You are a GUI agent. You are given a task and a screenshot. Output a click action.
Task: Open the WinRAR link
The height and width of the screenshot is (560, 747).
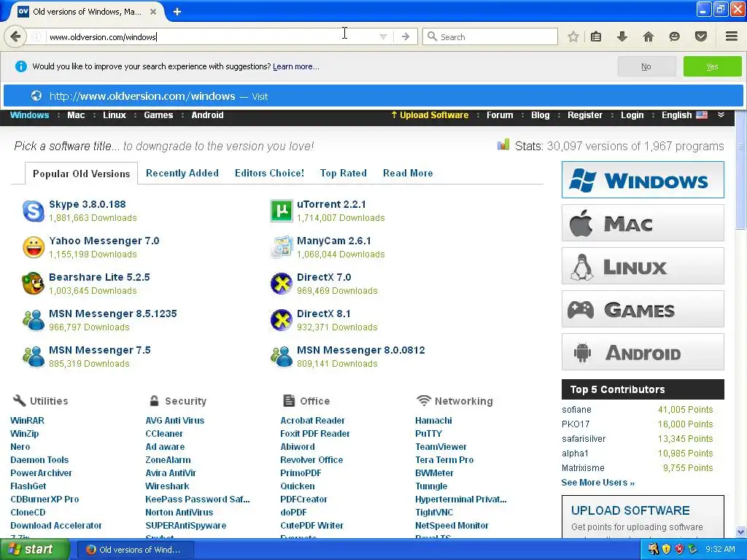(x=27, y=421)
